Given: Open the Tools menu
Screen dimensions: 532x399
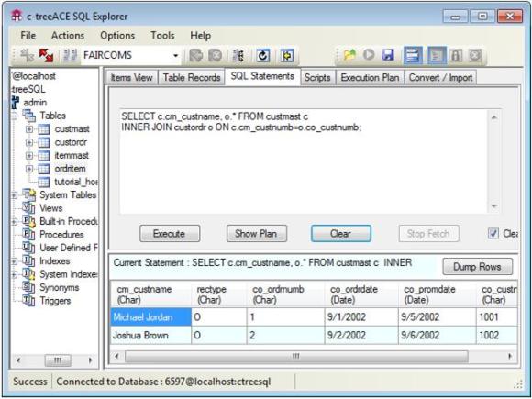Looking at the screenshot, I should pyautogui.click(x=162, y=35).
